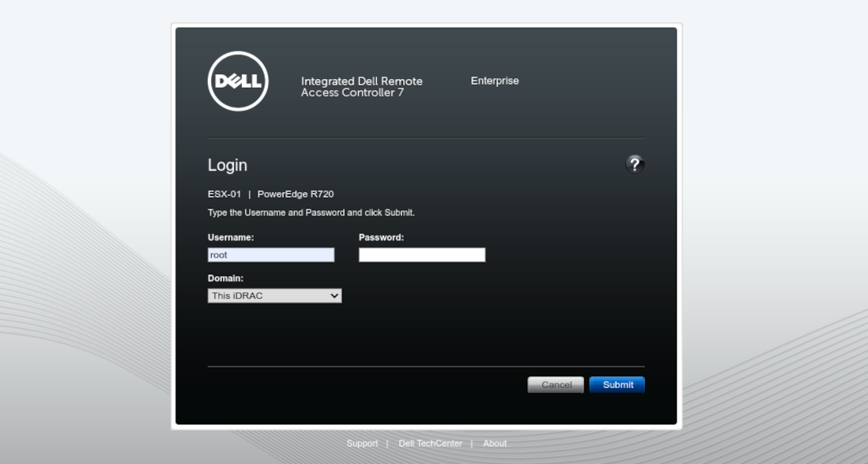Screen dimensions: 868x464
Task: Click the Dell logo
Action: click(x=238, y=81)
